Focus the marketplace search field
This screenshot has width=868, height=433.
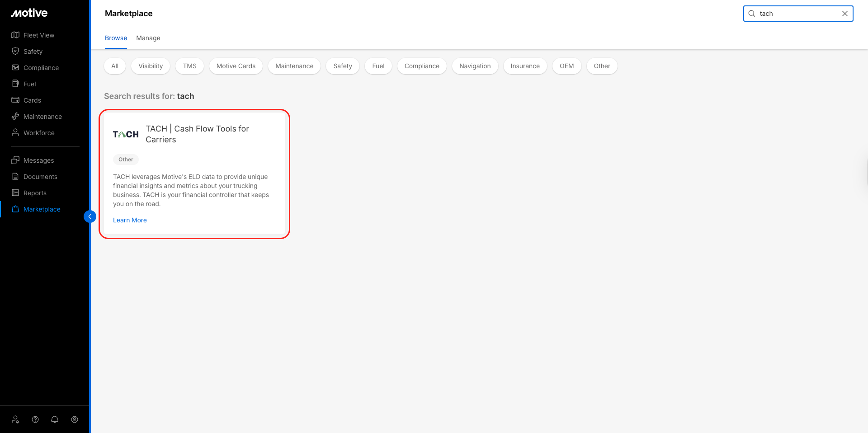[798, 14]
